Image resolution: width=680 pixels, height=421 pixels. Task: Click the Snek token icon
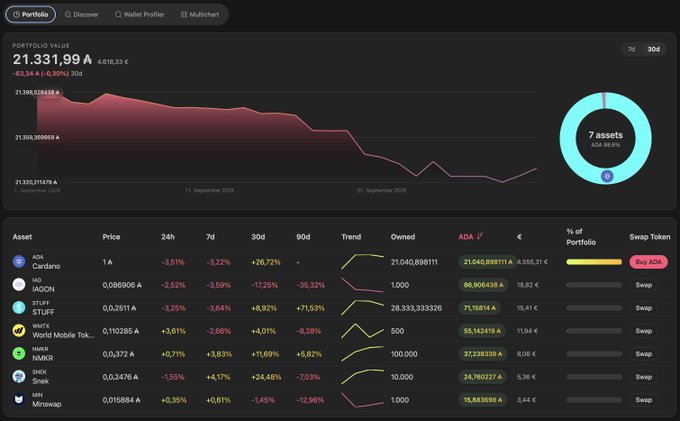pos(19,377)
